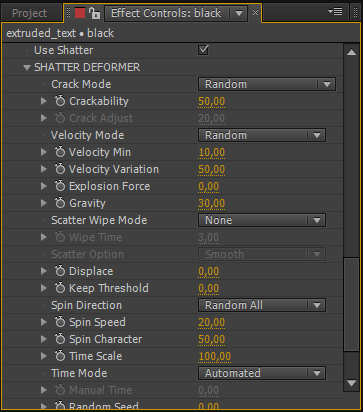363x412 pixels.
Task: Toggle the Effect Controls panel lock icon
Action: (x=94, y=13)
